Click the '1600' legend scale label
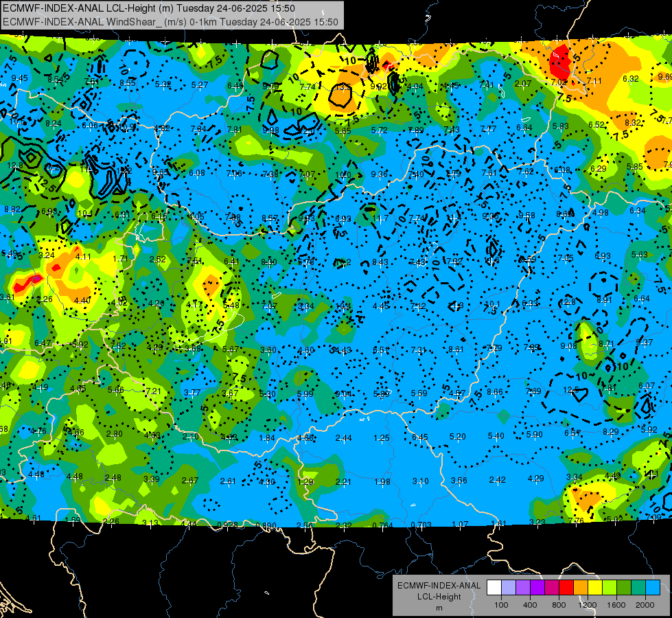 pyautogui.click(x=616, y=605)
